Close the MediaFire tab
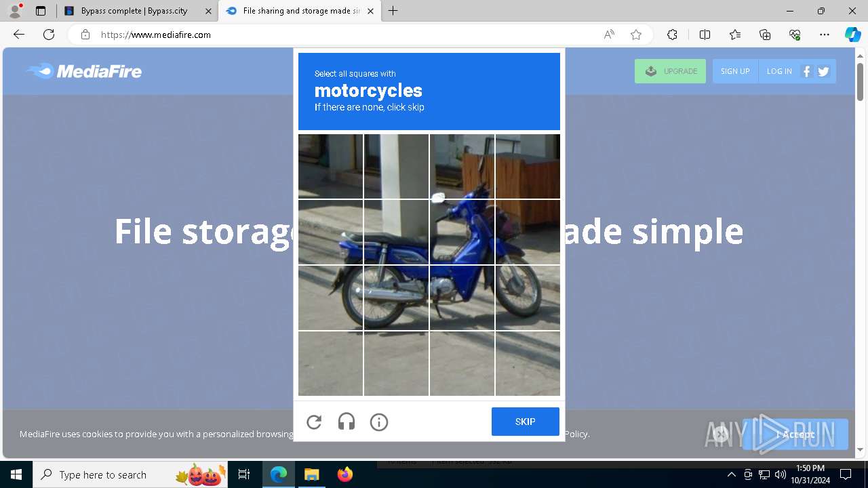The height and width of the screenshot is (488, 868). (x=370, y=11)
